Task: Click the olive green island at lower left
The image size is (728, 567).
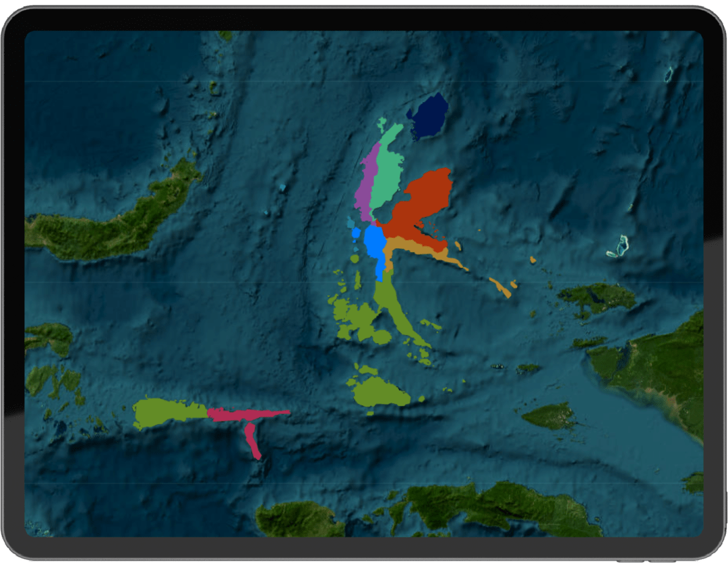Action: click(165, 412)
